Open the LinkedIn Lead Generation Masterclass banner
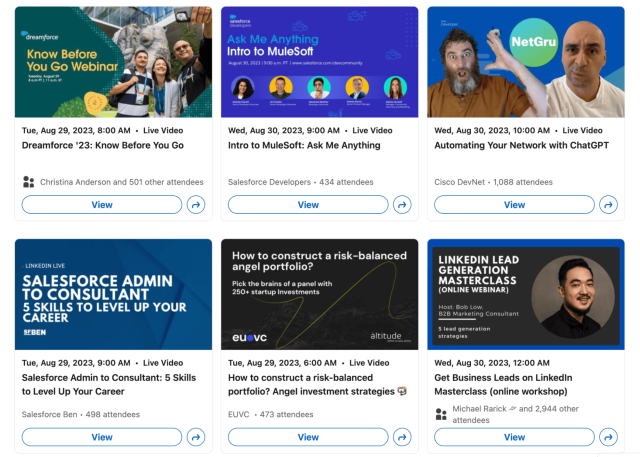640x457 pixels. tap(526, 295)
